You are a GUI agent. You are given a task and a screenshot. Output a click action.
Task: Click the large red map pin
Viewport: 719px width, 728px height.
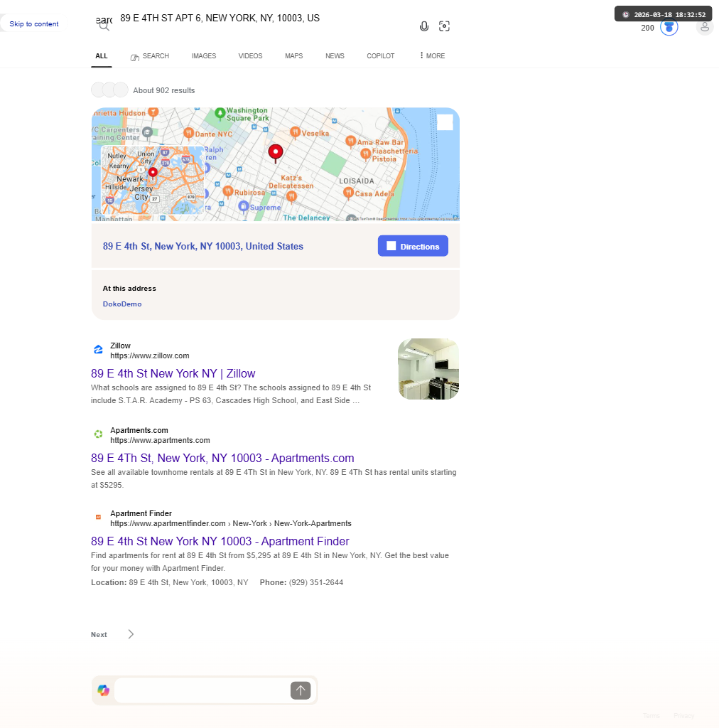click(276, 154)
